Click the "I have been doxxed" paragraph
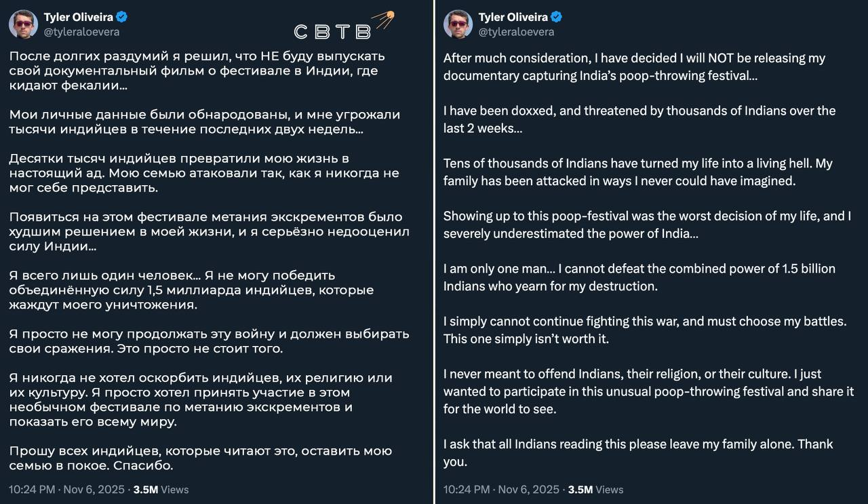Screen dimensions: 868x504 639,119
